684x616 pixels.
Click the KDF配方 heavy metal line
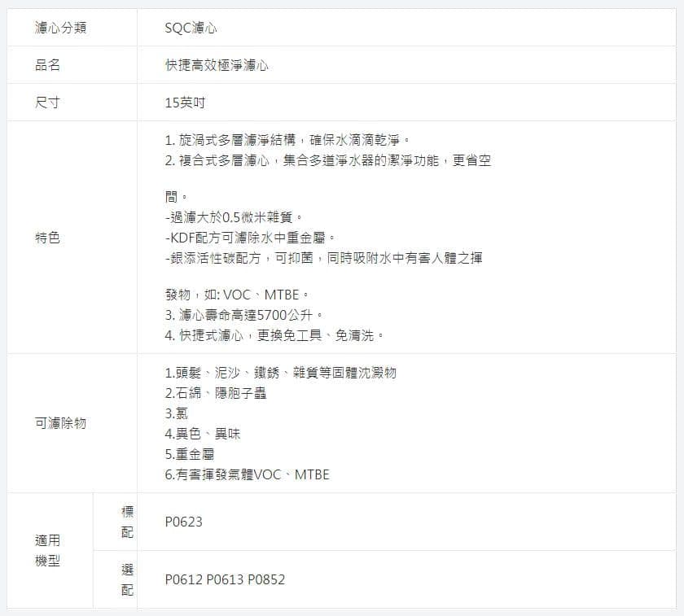click(x=250, y=238)
